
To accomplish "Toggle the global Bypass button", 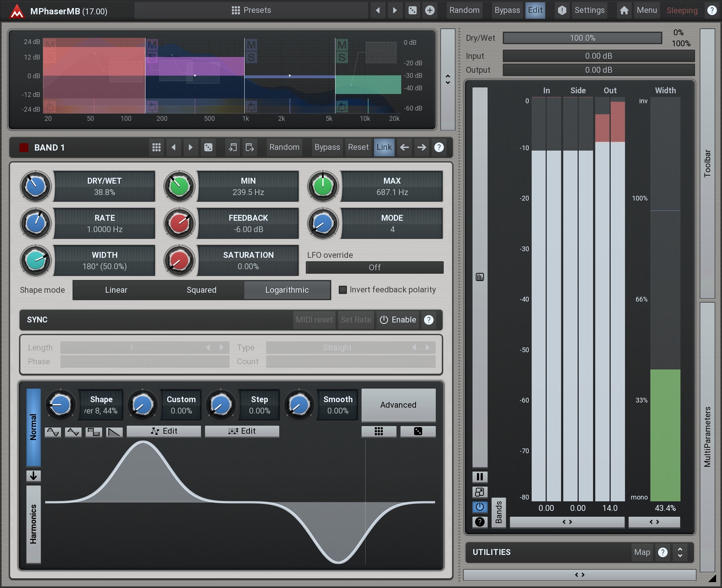I will 507,10.
